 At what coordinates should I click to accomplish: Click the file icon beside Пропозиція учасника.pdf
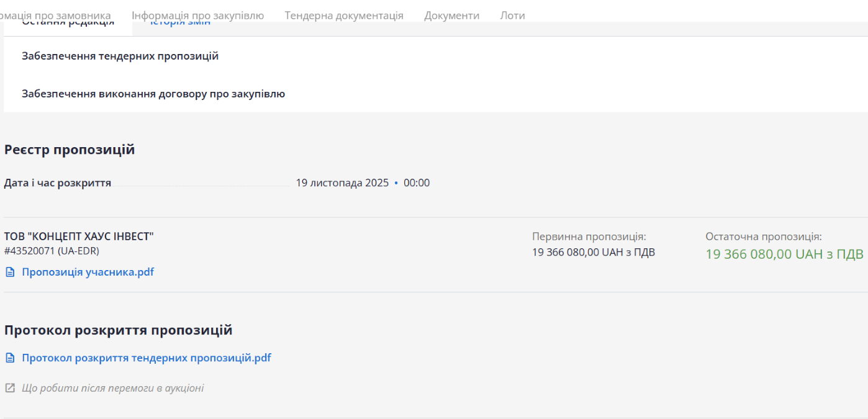(9, 272)
